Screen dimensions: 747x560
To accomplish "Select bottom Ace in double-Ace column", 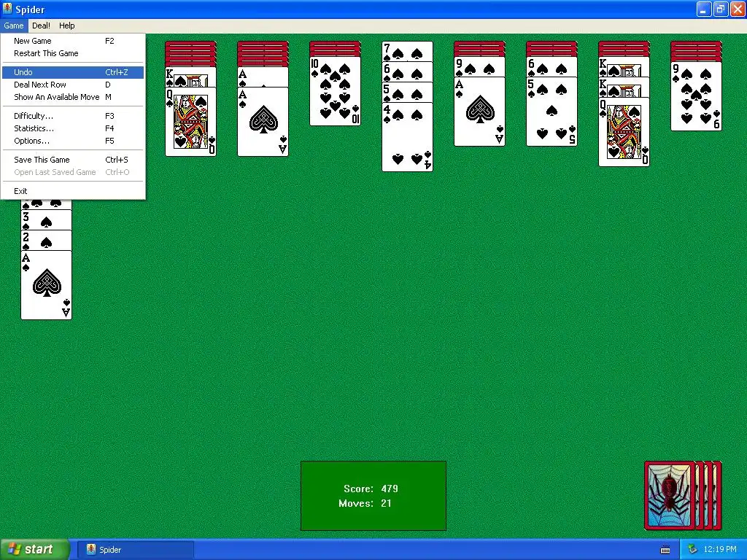I will point(263,122).
